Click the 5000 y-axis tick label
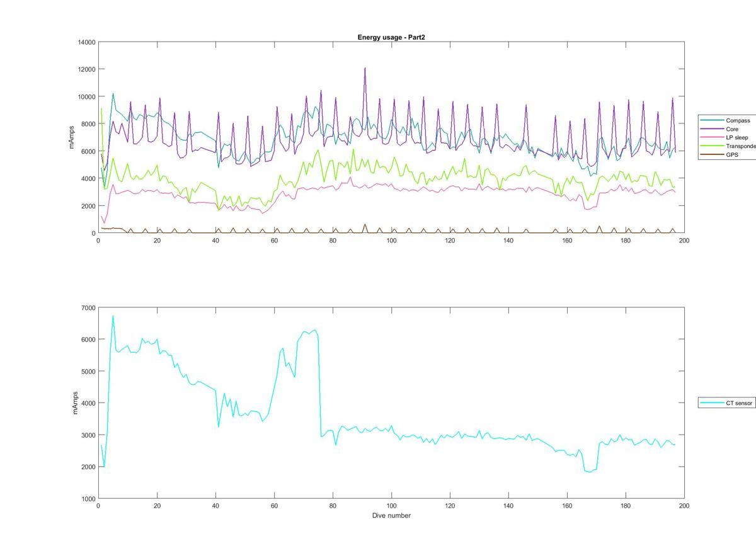 (x=88, y=371)
